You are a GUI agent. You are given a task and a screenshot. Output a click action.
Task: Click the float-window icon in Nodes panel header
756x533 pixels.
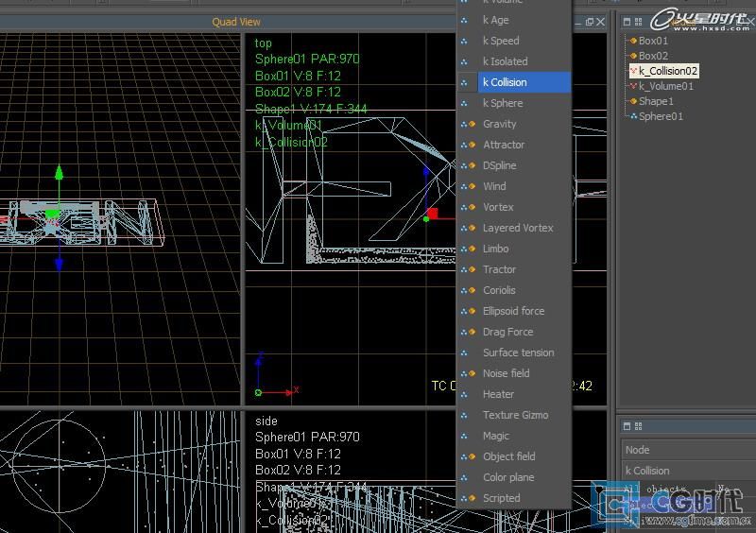[627, 22]
